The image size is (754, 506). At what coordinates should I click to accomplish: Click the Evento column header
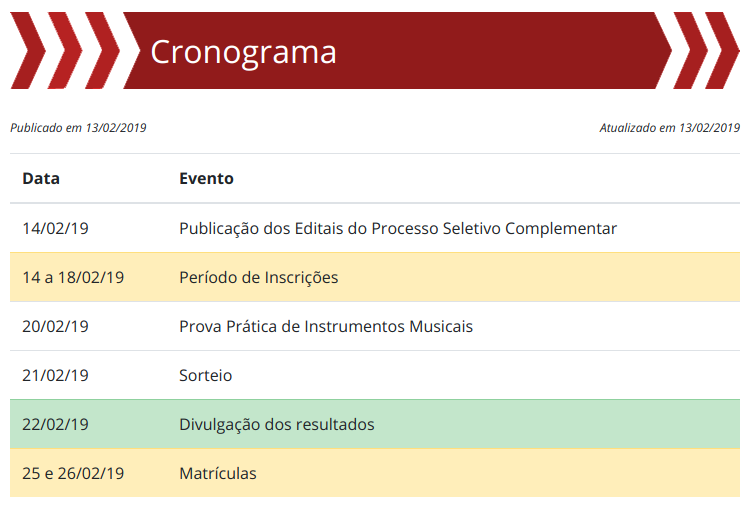click(x=206, y=179)
